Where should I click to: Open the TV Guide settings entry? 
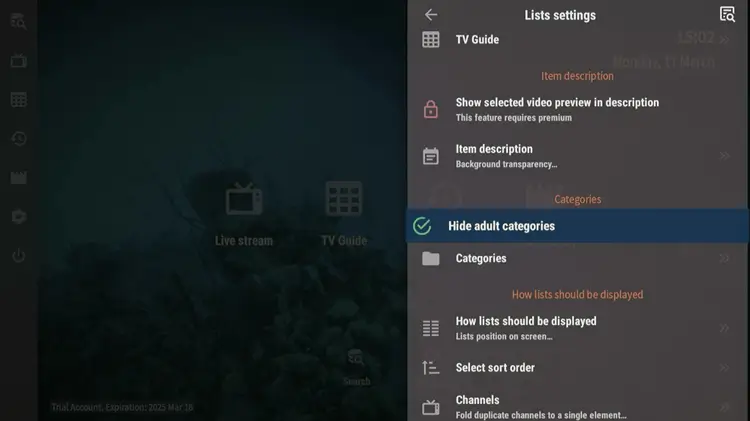pos(477,40)
